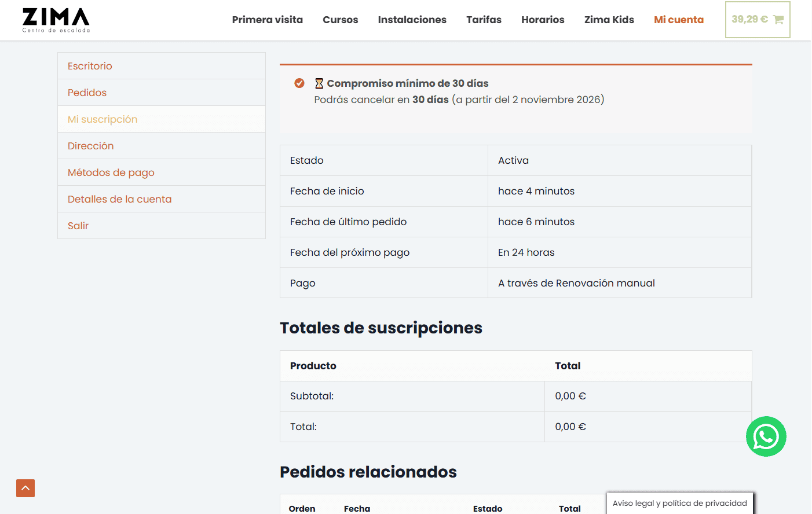This screenshot has height=514, width=812.
Task: Open Instalaciones from the navigation
Action: [x=412, y=20]
